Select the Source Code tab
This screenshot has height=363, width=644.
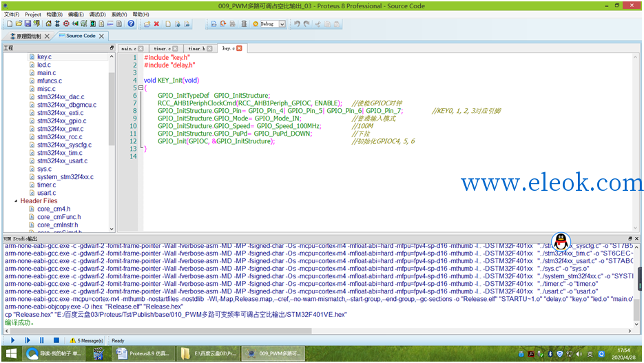(x=81, y=36)
